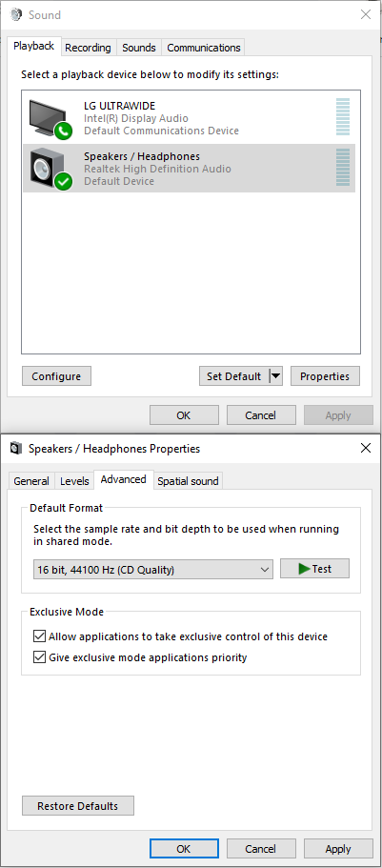This screenshot has width=382, height=868.
Task: Open the Spatial sound tab
Action: 189,481
